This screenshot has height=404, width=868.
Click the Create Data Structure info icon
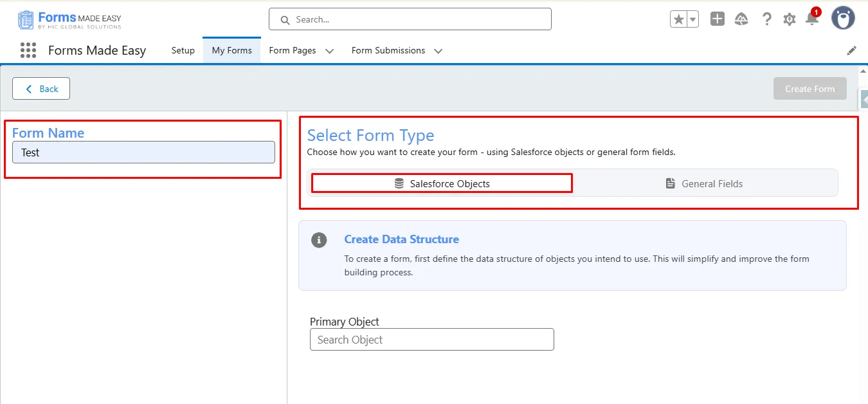pos(319,240)
